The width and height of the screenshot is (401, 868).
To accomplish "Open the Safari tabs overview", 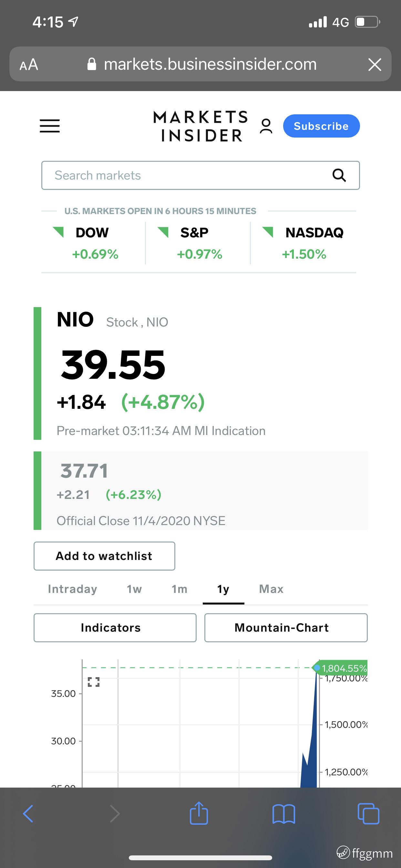I will click(368, 814).
